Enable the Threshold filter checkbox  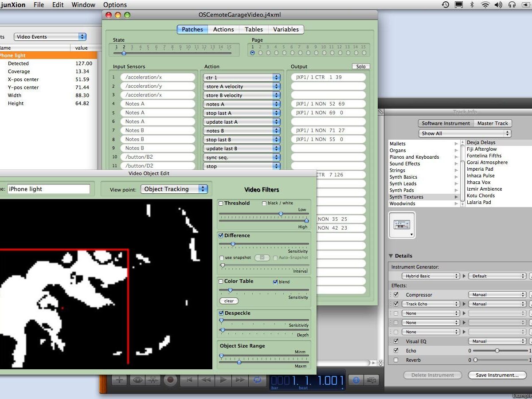click(x=221, y=203)
